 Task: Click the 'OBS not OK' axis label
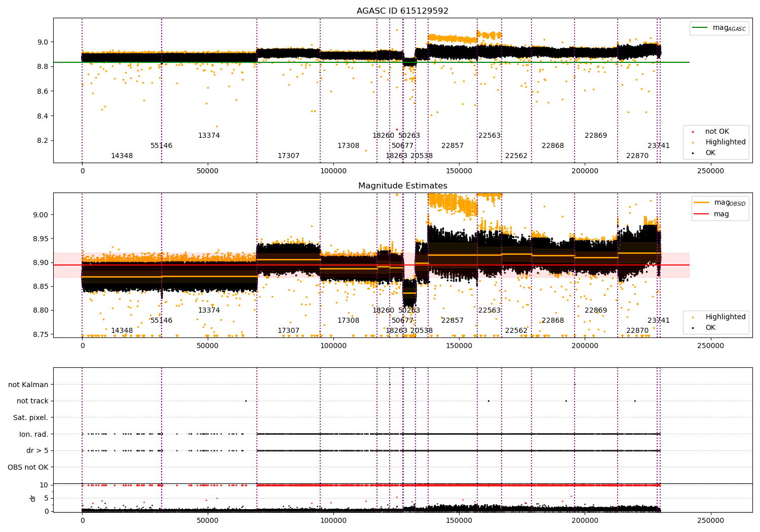click(28, 467)
